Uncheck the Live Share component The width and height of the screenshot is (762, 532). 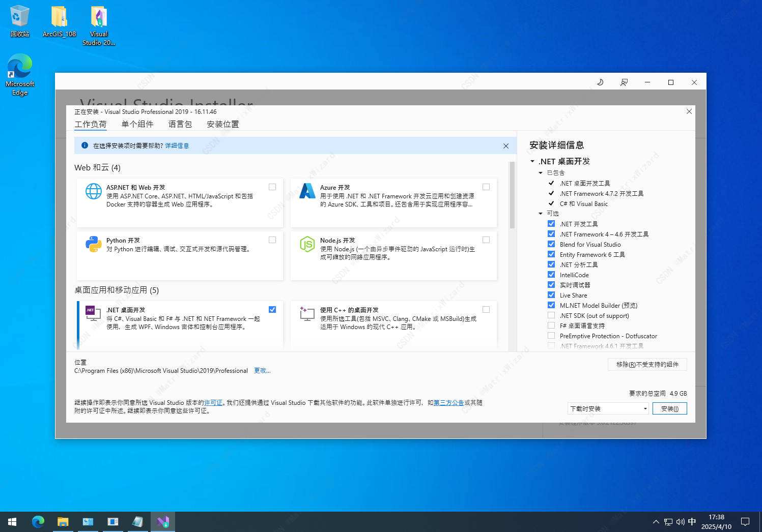point(551,295)
